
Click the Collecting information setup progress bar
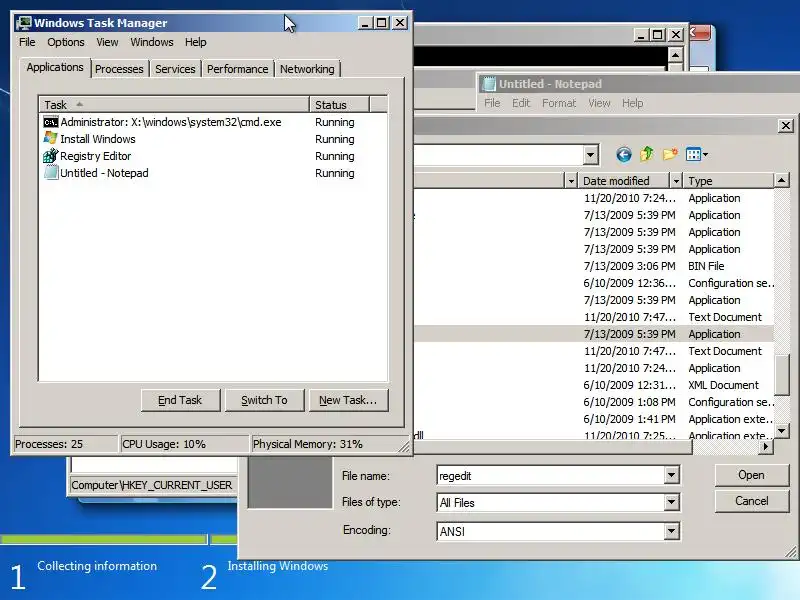[104, 539]
